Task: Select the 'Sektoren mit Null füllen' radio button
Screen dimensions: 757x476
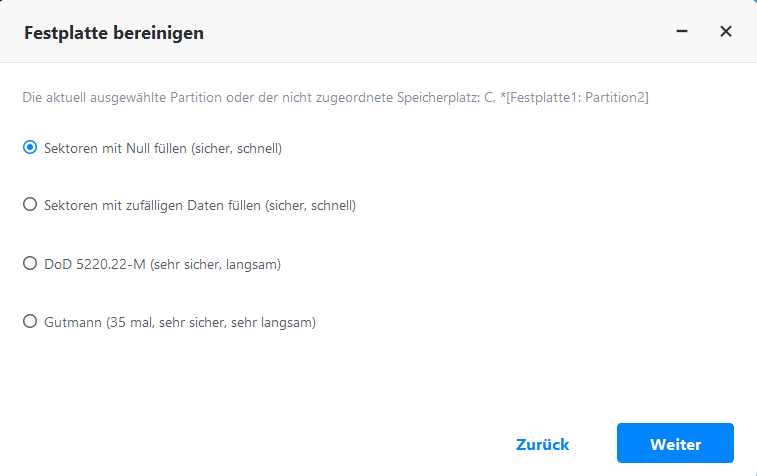Action: (30, 148)
